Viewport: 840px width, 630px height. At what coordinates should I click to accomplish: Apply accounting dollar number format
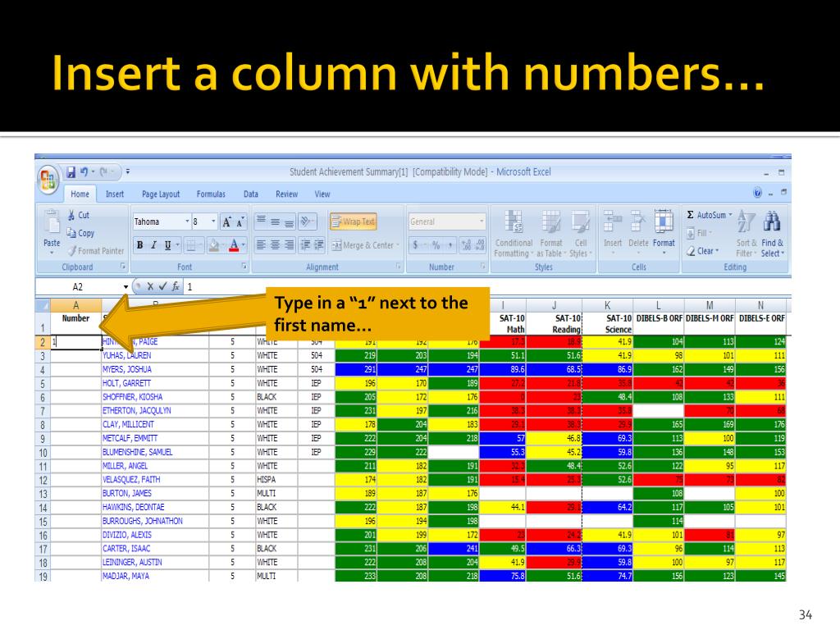click(416, 245)
